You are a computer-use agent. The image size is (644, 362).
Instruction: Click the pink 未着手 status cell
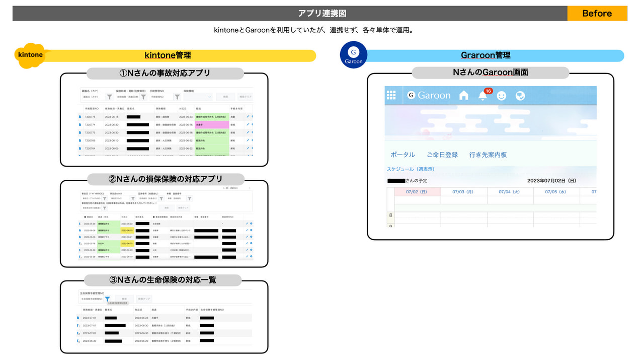[x=211, y=124]
